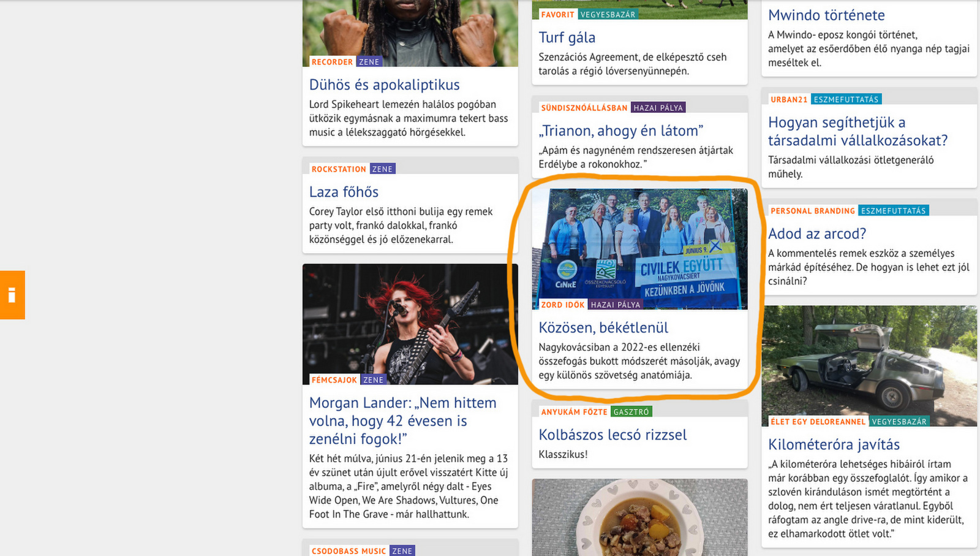Select the ZORD IDŐK blog label
This screenshot has width=980, height=556.
coord(563,305)
